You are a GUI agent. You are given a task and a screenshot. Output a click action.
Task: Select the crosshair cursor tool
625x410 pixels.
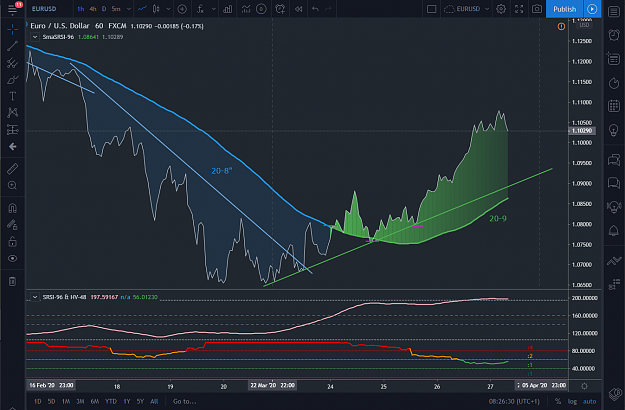click(12, 29)
